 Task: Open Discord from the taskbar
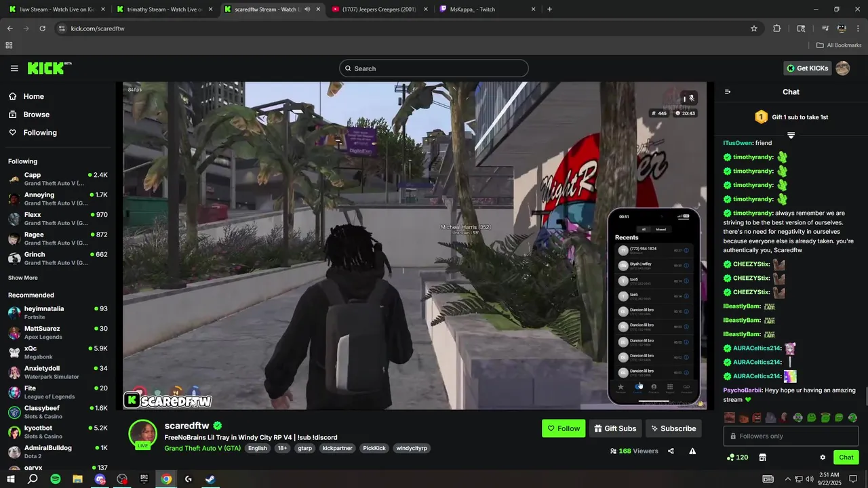(100, 479)
